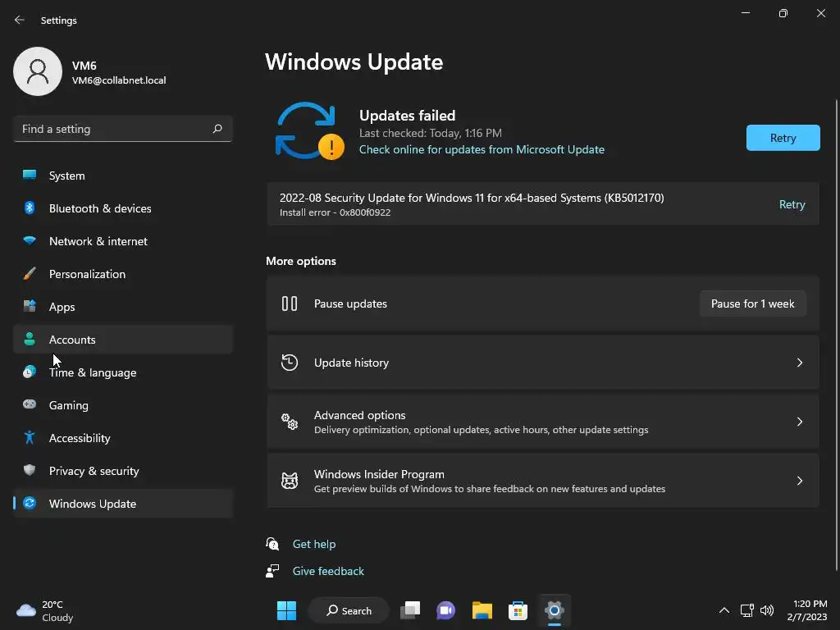Click the taskbar Search box
Viewport: 840px width, 630px height.
click(x=349, y=610)
